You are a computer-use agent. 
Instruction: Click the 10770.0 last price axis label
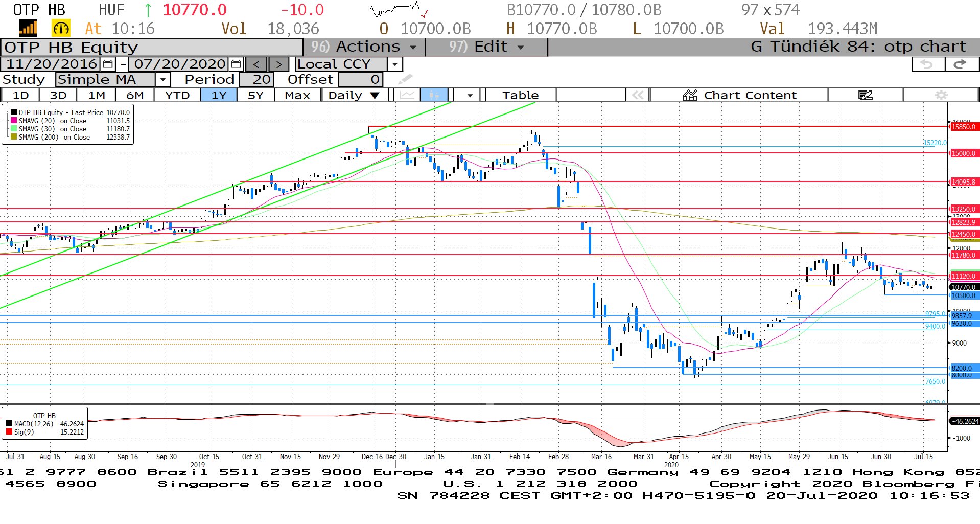point(964,287)
